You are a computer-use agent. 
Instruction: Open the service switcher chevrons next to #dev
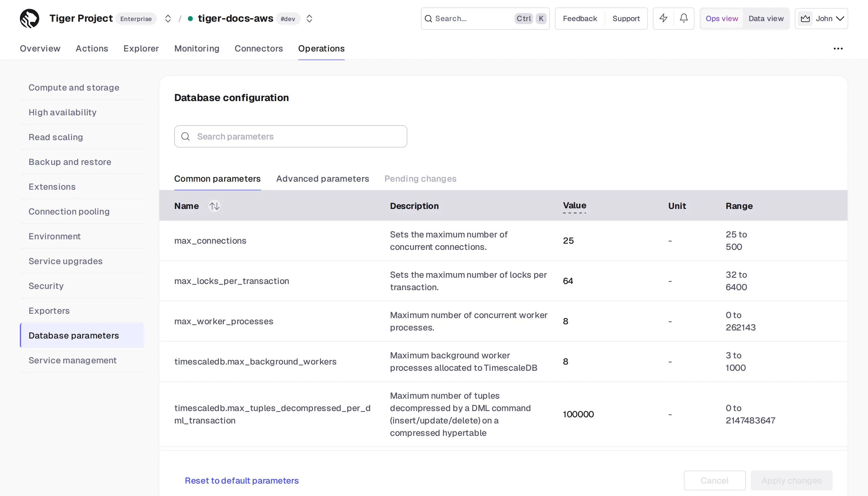point(309,19)
